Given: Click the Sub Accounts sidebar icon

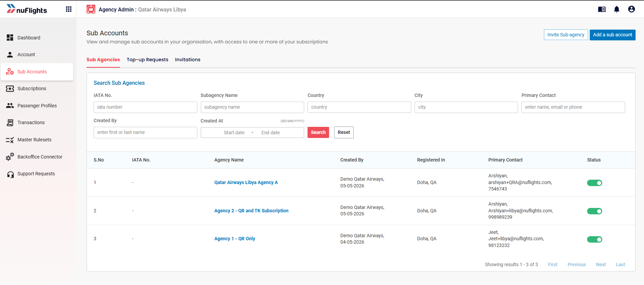Looking at the screenshot, I should pyautogui.click(x=10, y=72).
